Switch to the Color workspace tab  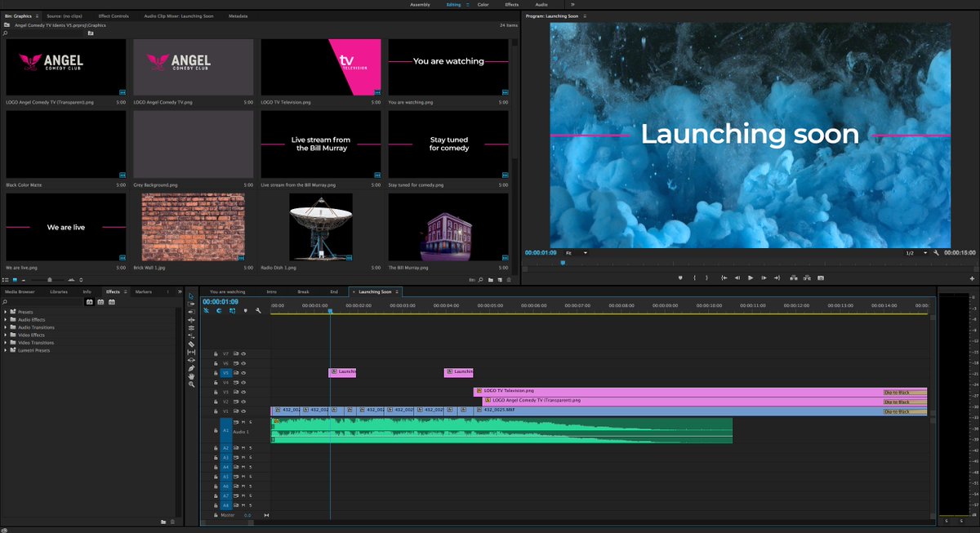click(x=483, y=4)
